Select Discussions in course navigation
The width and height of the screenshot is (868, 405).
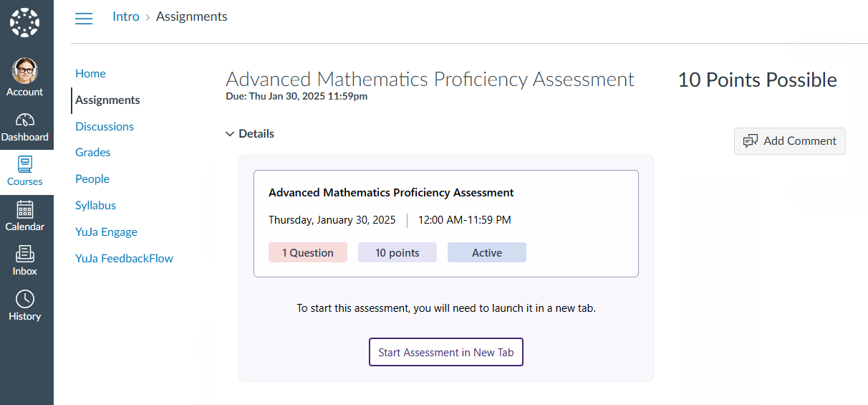[105, 126]
